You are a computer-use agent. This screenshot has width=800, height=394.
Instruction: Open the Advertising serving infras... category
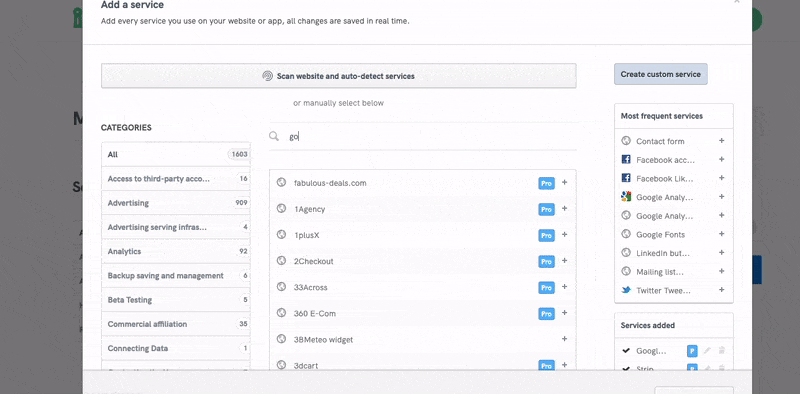point(176,227)
